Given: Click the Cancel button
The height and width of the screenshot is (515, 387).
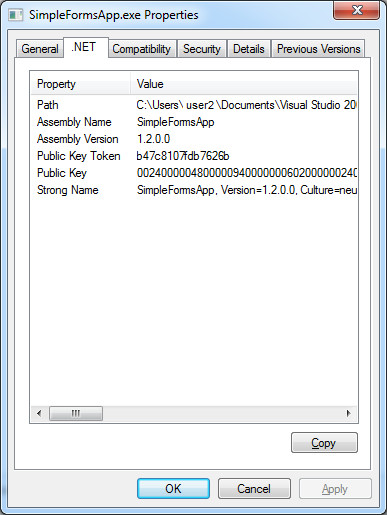Looking at the screenshot, I should pyautogui.click(x=254, y=489).
